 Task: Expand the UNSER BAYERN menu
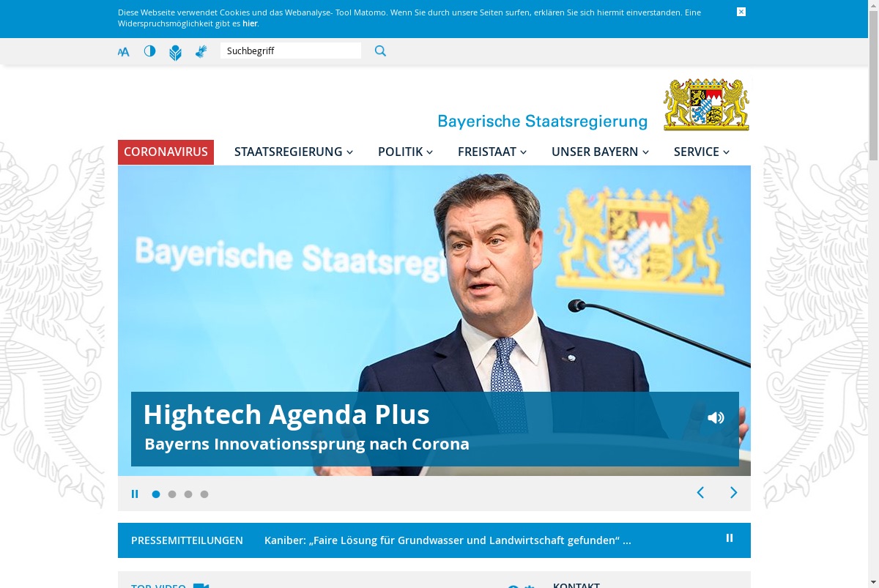[600, 152]
